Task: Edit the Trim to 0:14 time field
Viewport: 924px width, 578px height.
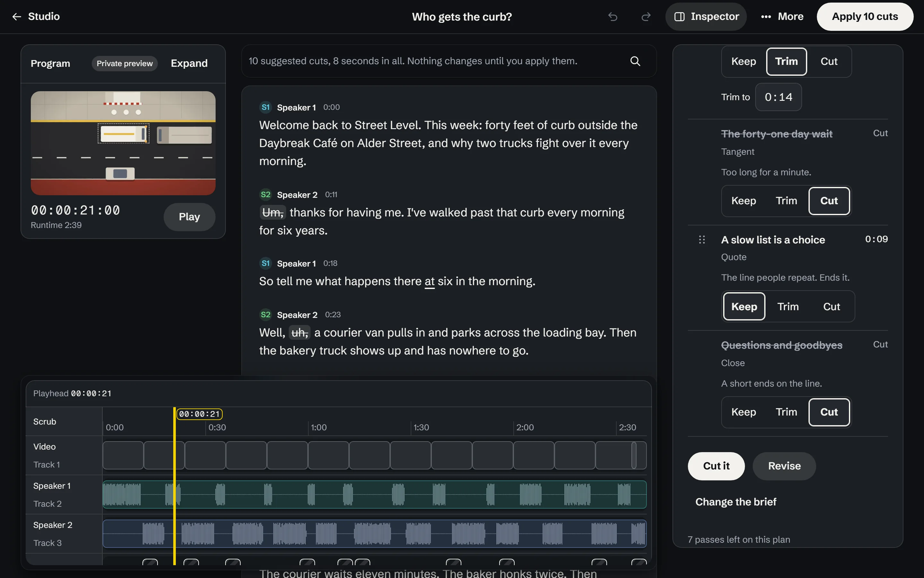Action: pyautogui.click(x=778, y=97)
